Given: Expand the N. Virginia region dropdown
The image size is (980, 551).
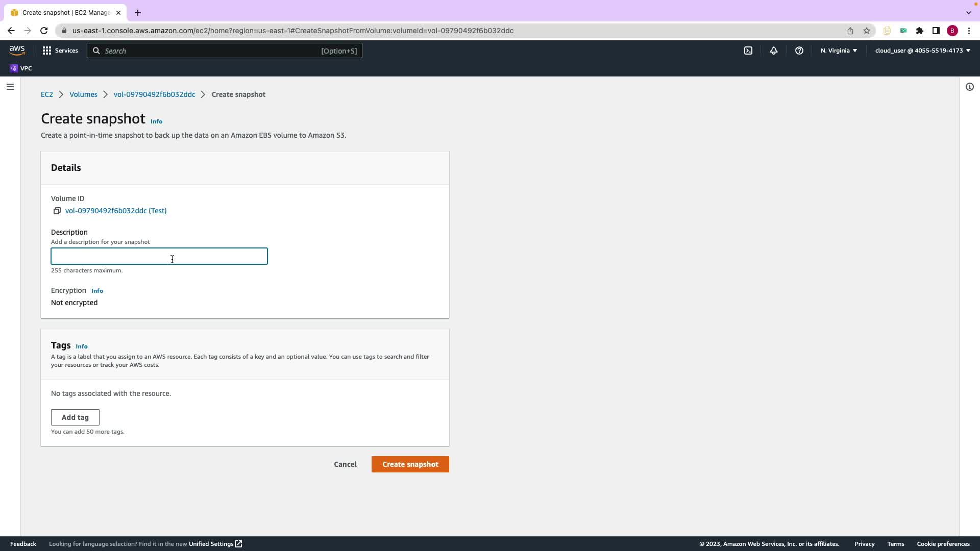Looking at the screenshot, I should click(x=839, y=51).
